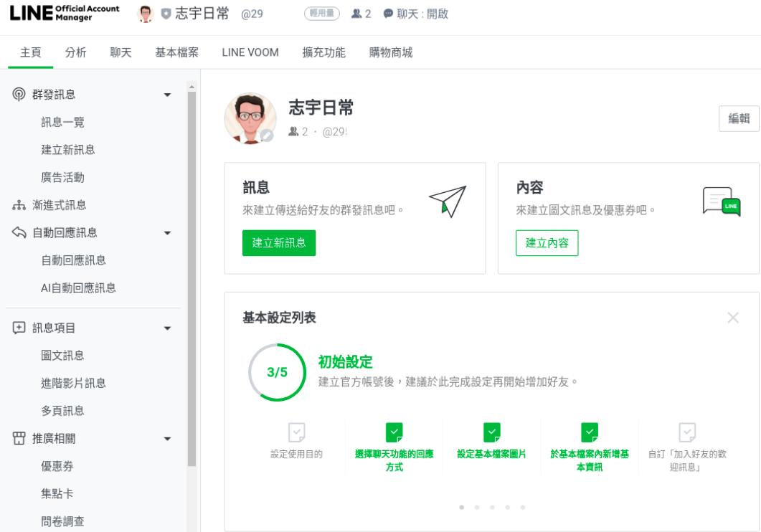This screenshot has height=532, width=761.
Task: Open 圖文訊息 in sidebar
Action: 62,356
